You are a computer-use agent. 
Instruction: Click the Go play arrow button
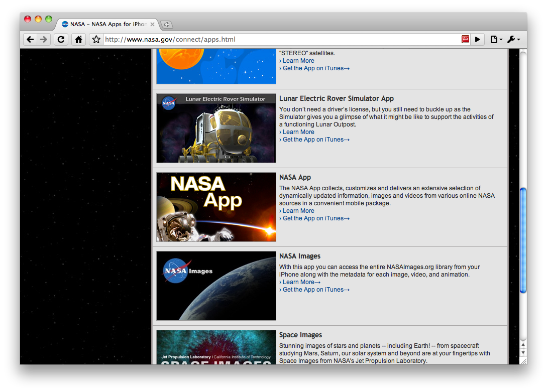point(478,39)
